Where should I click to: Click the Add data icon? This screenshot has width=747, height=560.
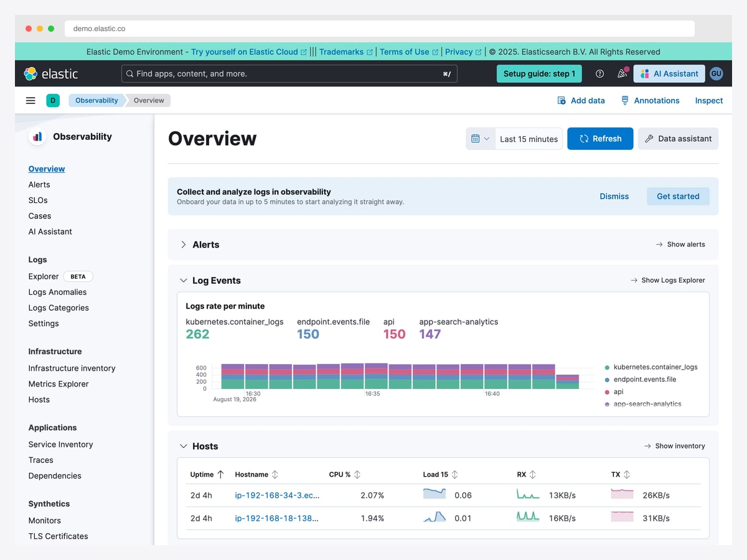click(561, 100)
